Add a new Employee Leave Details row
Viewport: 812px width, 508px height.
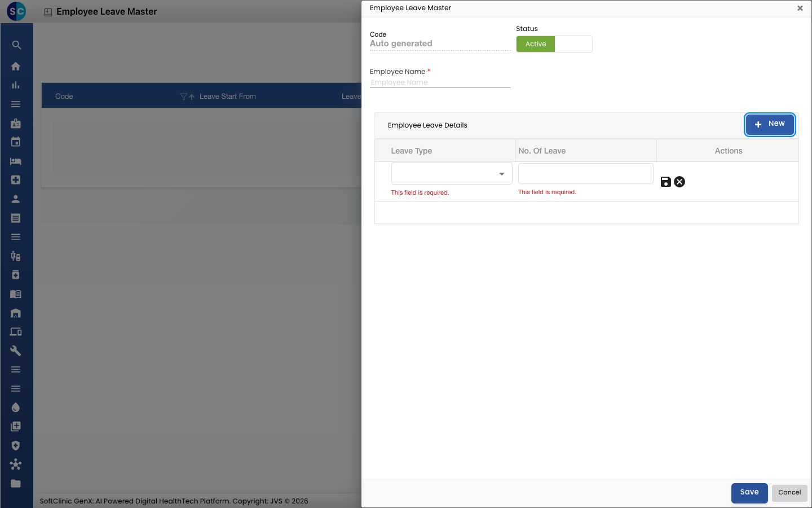point(770,124)
